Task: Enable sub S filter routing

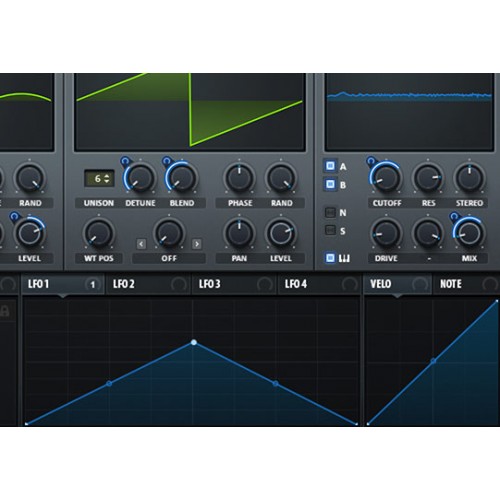Action: click(x=330, y=230)
